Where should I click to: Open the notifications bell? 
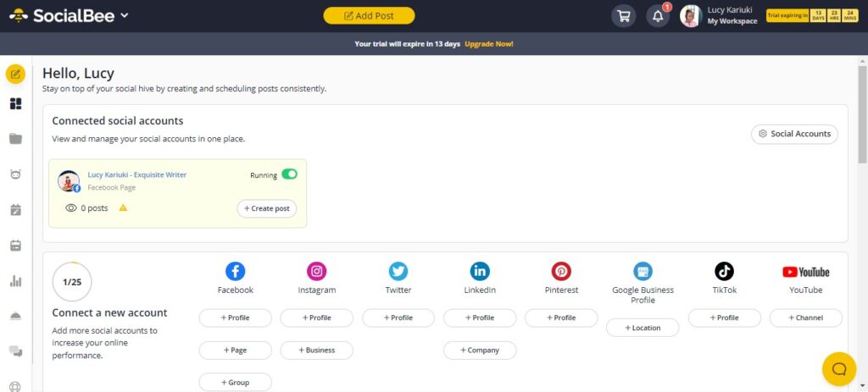[658, 16]
